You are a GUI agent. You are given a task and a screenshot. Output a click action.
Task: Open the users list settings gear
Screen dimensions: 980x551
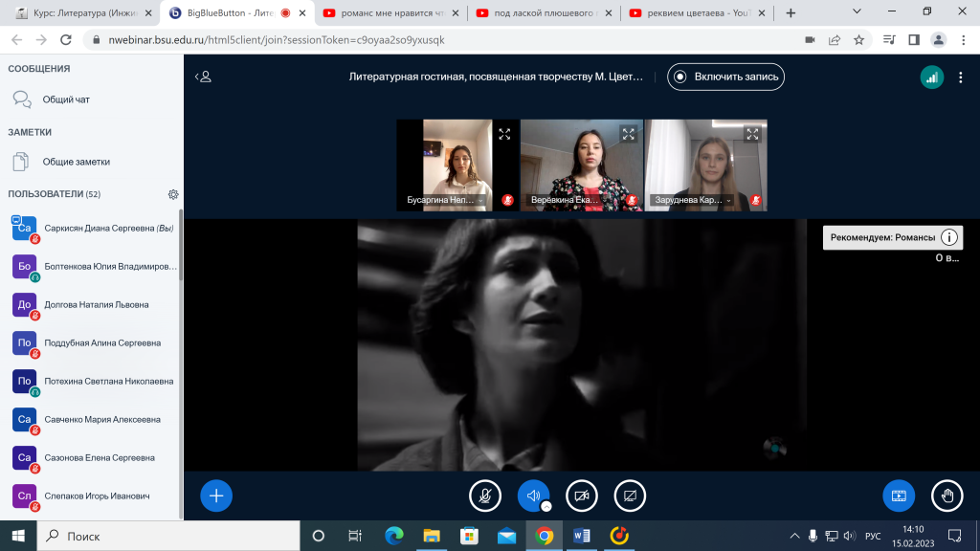coord(173,194)
